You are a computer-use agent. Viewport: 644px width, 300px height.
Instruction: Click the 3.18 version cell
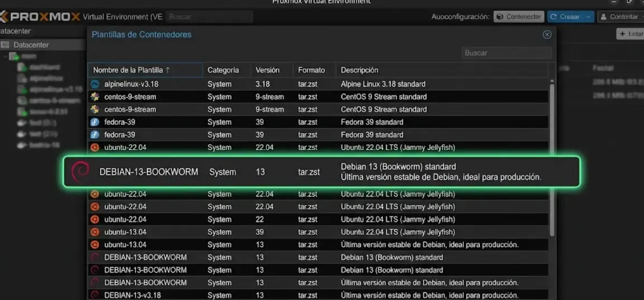(x=263, y=84)
